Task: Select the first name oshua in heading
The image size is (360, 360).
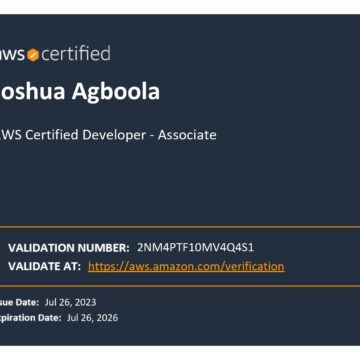Action: coord(32,91)
